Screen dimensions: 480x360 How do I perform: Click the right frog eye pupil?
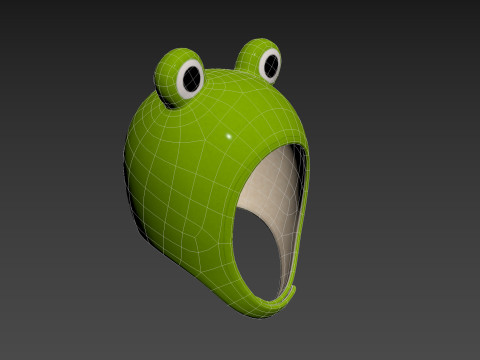tap(271, 65)
